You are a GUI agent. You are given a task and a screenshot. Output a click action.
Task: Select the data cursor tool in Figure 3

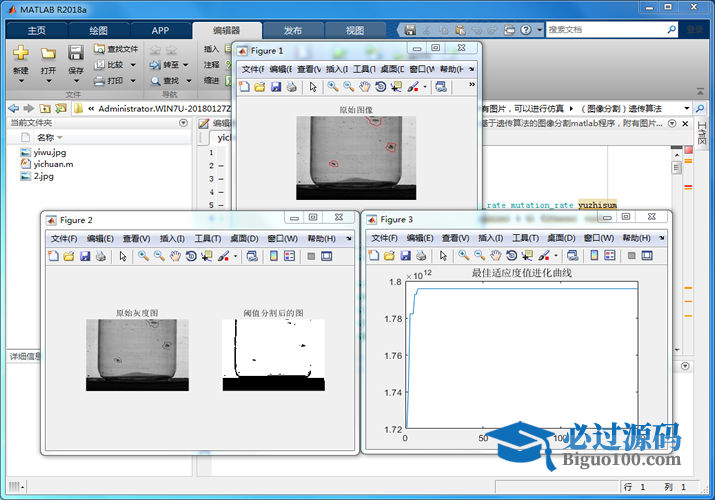click(527, 256)
